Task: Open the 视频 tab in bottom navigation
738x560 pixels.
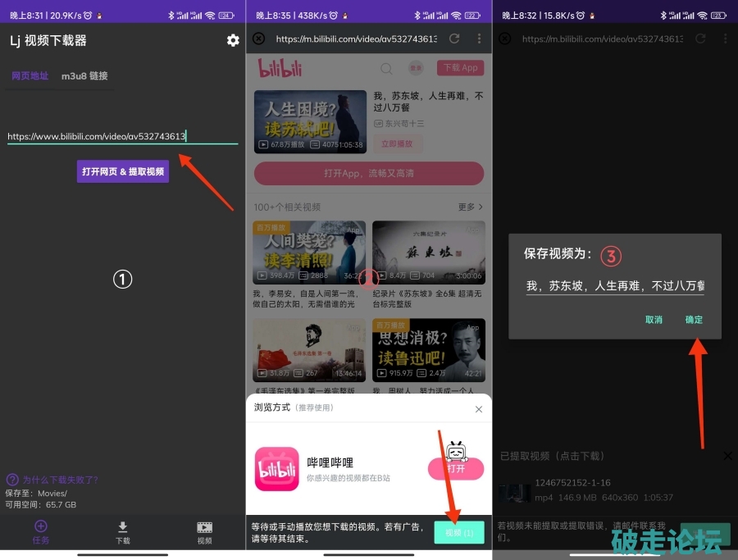Action: [x=204, y=531]
